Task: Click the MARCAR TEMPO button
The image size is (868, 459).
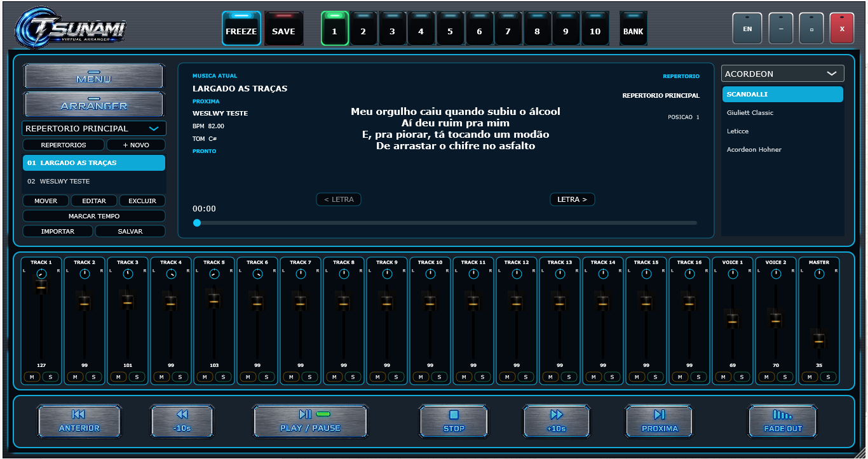Action: click(x=94, y=216)
